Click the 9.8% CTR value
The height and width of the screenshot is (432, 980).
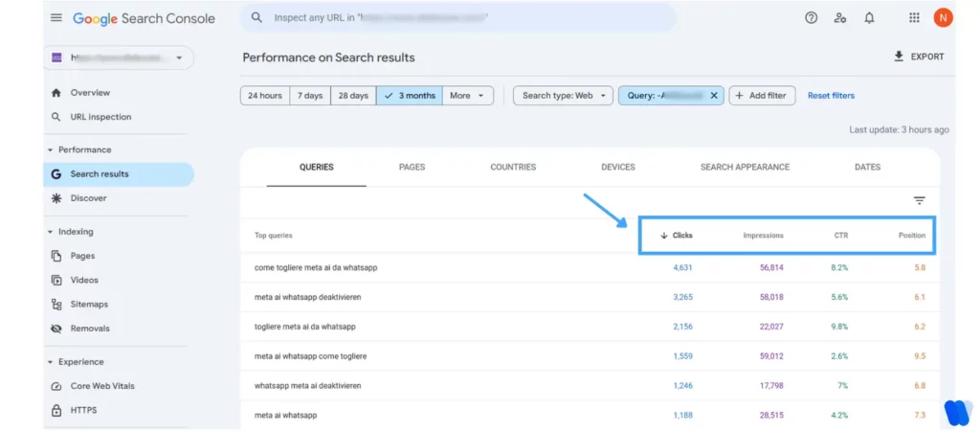[x=839, y=327]
